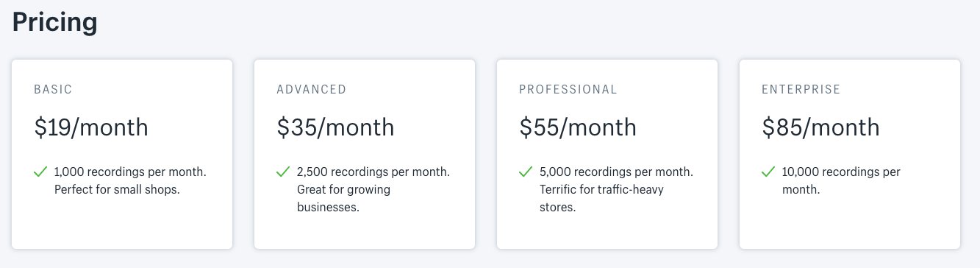This screenshot has height=268, width=980.
Task: Click the green checkmark in Advanced plan
Action: (x=283, y=172)
